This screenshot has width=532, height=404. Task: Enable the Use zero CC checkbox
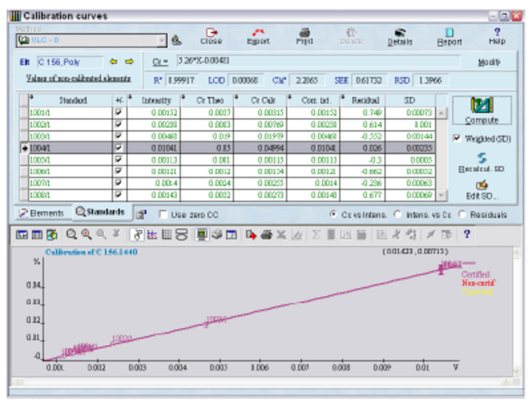(x=163, y=215)
